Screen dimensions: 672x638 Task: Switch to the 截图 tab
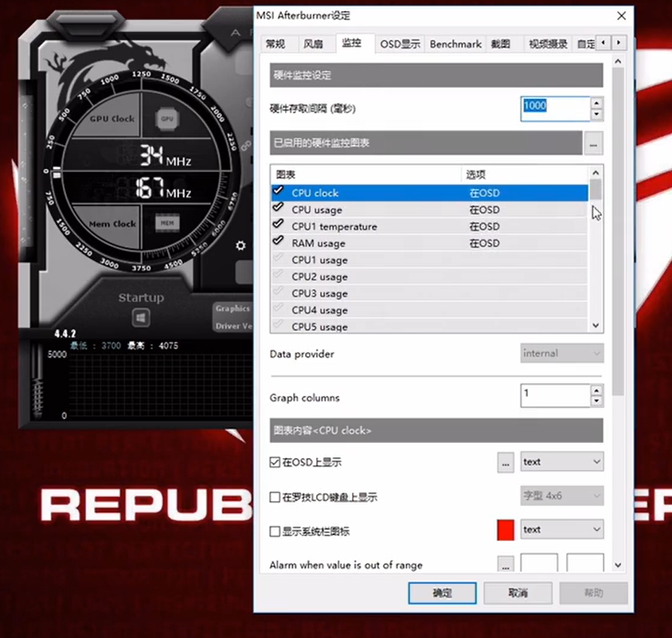(x=501, y=44)
